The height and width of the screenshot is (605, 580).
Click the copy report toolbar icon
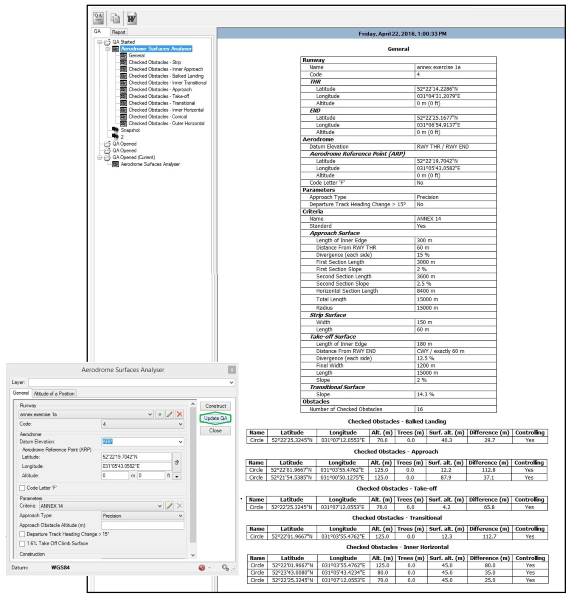pos(115,18)
